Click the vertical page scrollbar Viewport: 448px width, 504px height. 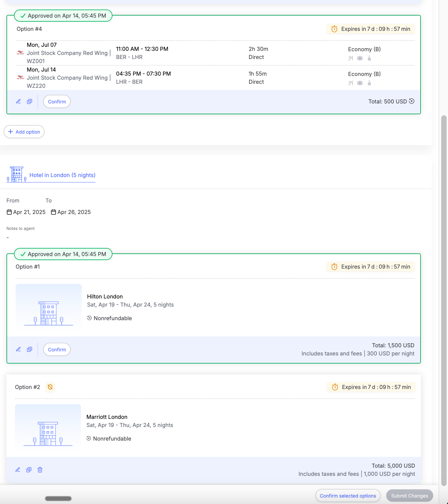444,301
